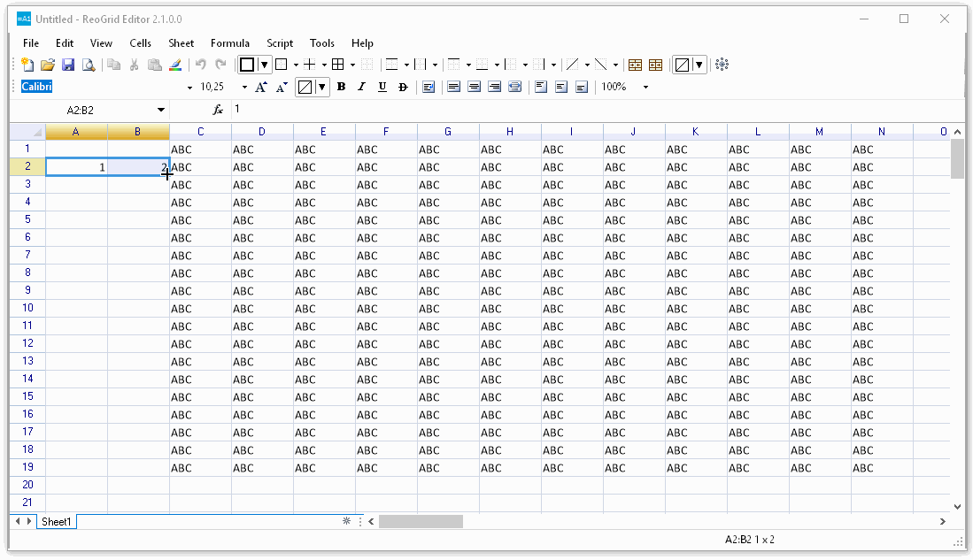
Task: Toggle italic formatting
Action: pos(361,87)
